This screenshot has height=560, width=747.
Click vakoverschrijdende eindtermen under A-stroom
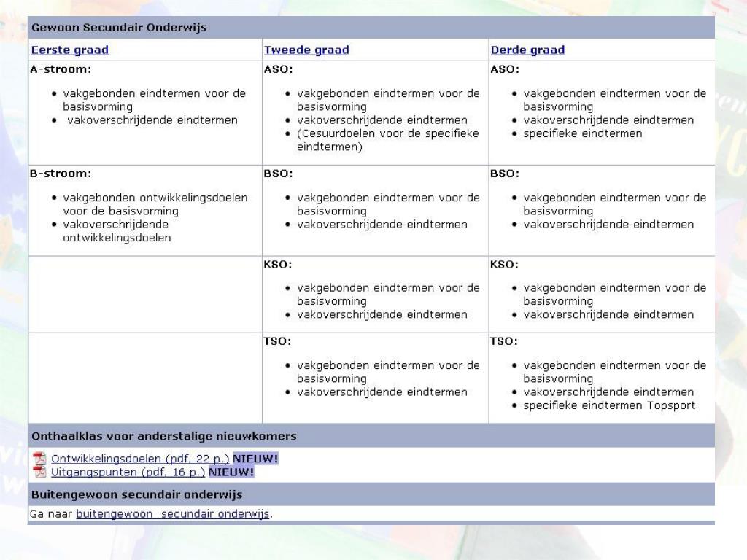pos(152,120)
